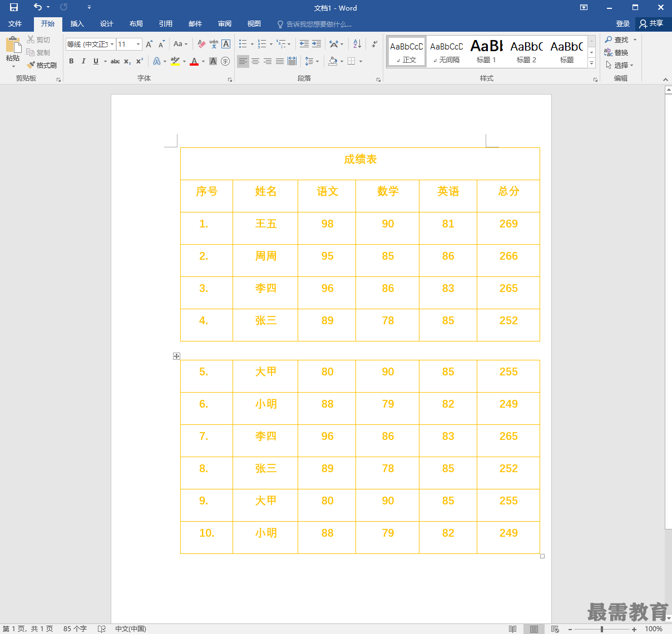Toggle align left

(243, 61)
